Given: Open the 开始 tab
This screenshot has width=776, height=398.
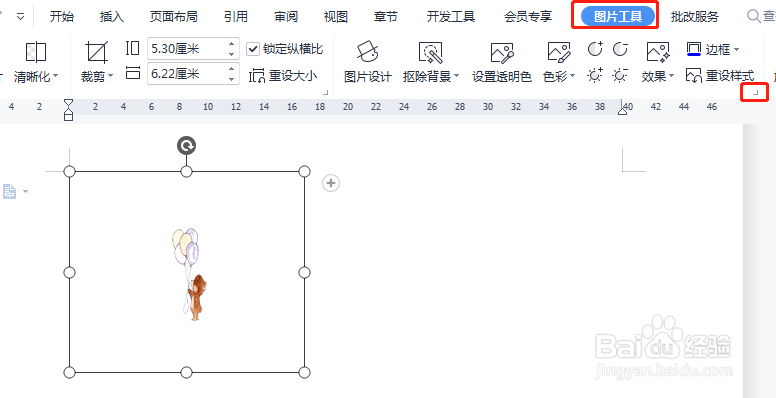Looking at the screenshot, I should [62, 17].
